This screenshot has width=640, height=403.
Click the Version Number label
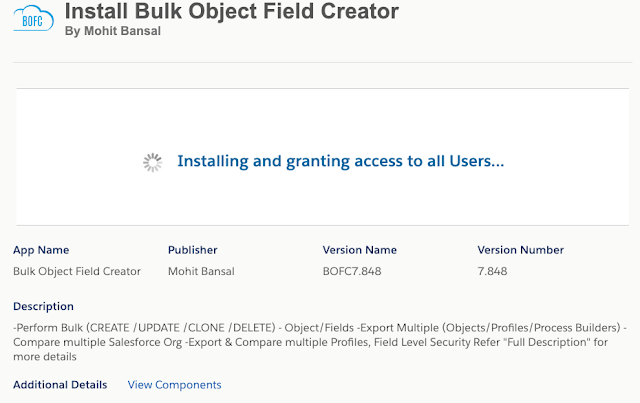(520, 250)
